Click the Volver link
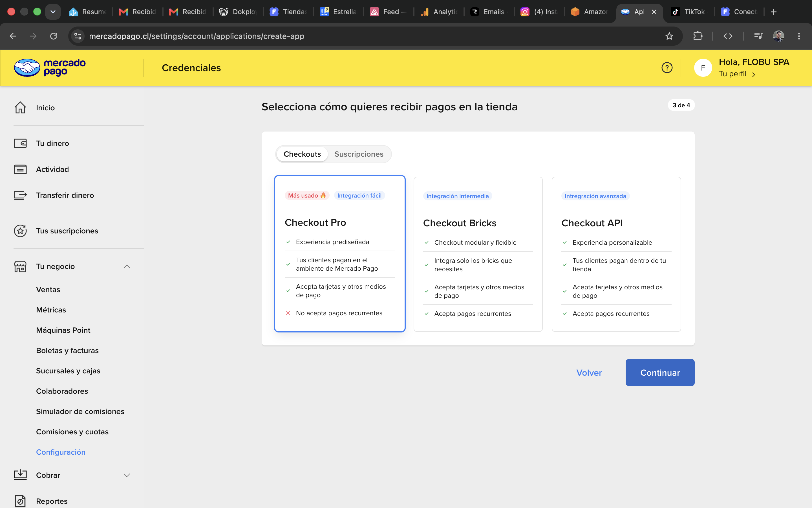 click(x=589, y=373)
